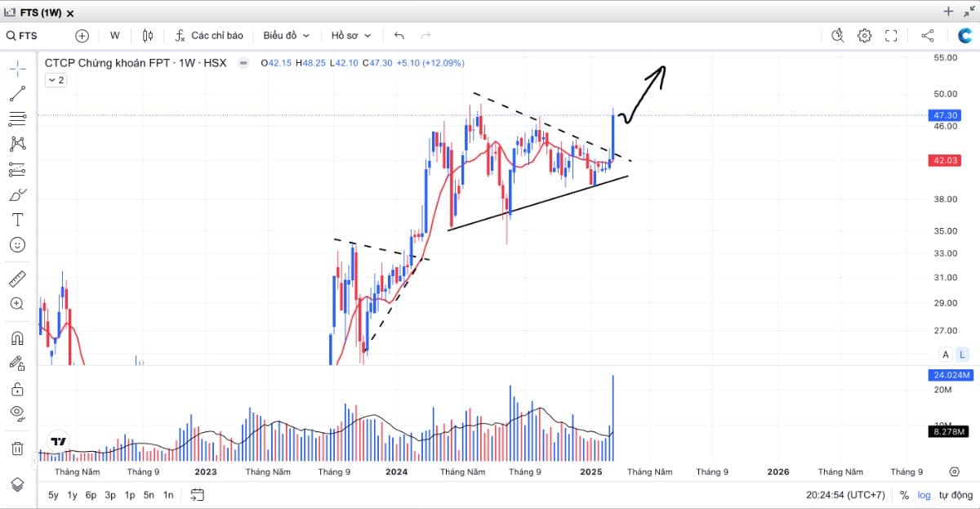Open the Hồ sơ dropdown menu
Screen dimensions: 980x509
(x=351, y=36)
